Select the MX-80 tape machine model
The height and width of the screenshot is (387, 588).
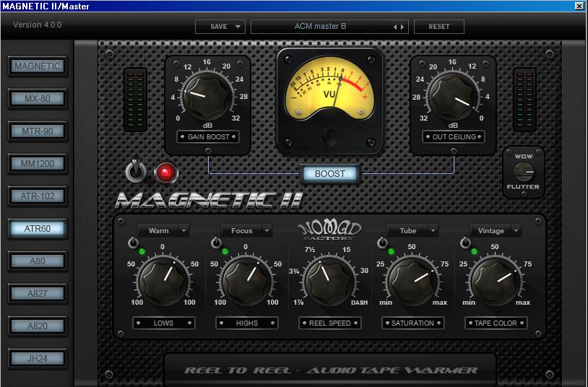38,99
